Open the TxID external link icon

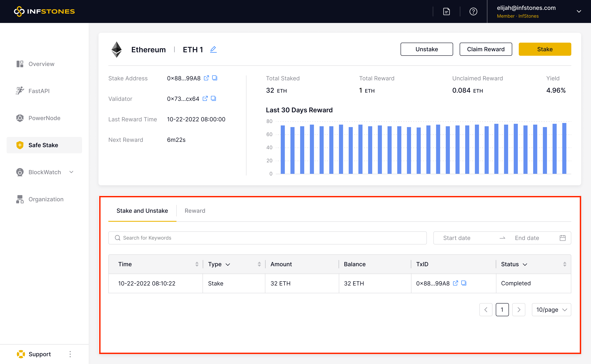[x=455, y=283]
